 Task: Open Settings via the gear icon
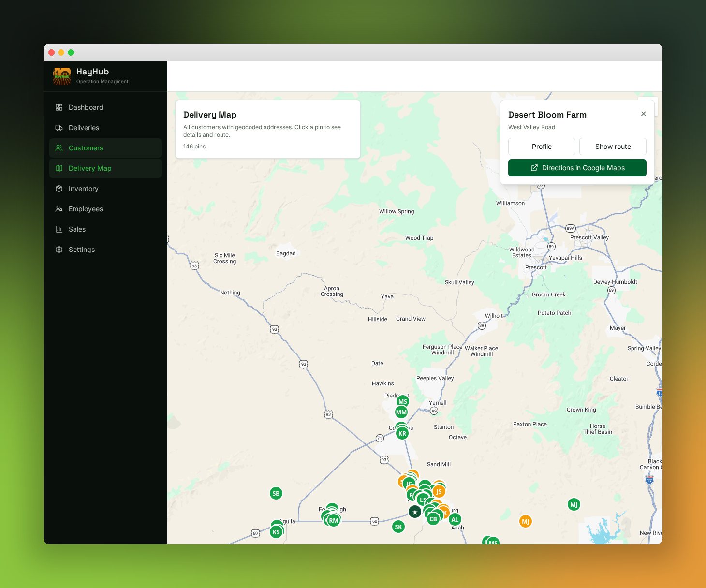tap(59, 250)
